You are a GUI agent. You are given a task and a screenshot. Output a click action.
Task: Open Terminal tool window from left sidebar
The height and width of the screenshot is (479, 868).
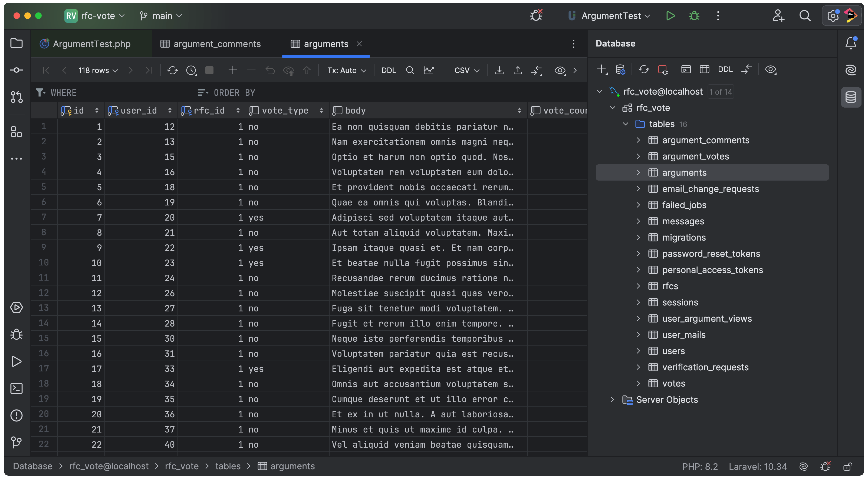click(x=16, y=388)
